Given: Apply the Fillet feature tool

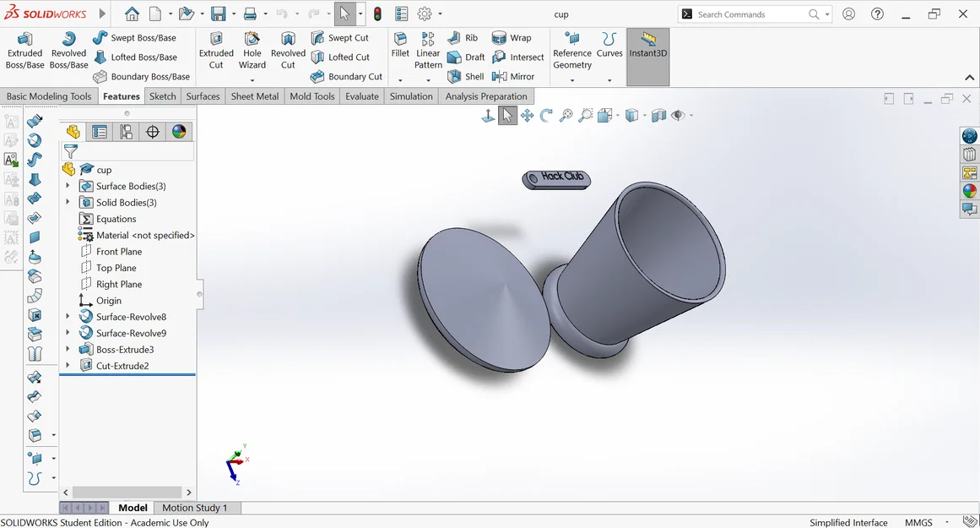Looking at the screenshot, I should point(400,45).
